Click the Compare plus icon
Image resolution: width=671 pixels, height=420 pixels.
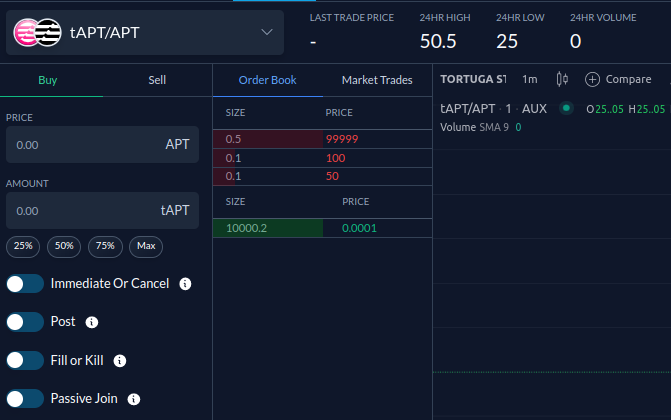[x=592, y=80]
